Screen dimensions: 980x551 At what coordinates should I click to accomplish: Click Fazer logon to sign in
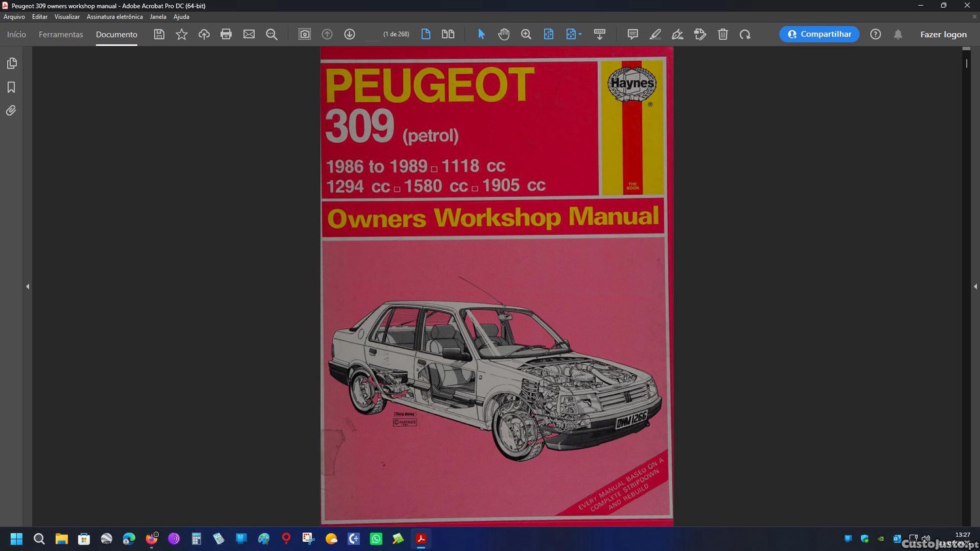pyautogui.click(x=943, y=35)
